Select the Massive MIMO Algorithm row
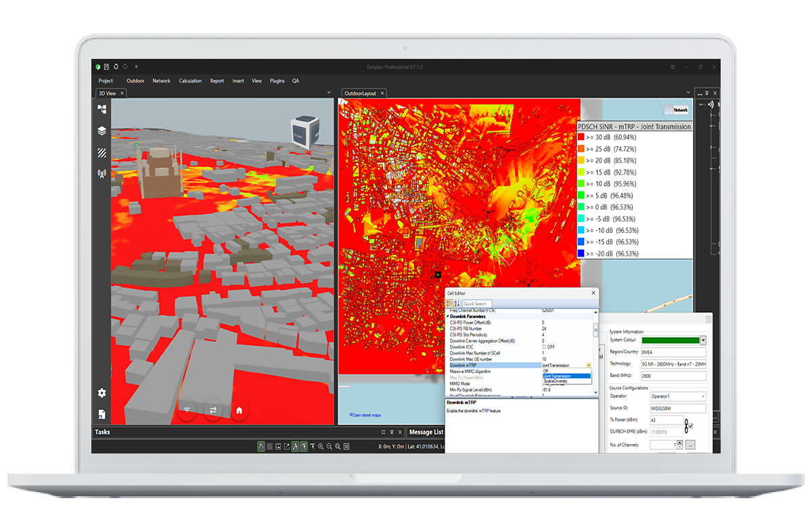The image size is (812, 530). (519, 371)
